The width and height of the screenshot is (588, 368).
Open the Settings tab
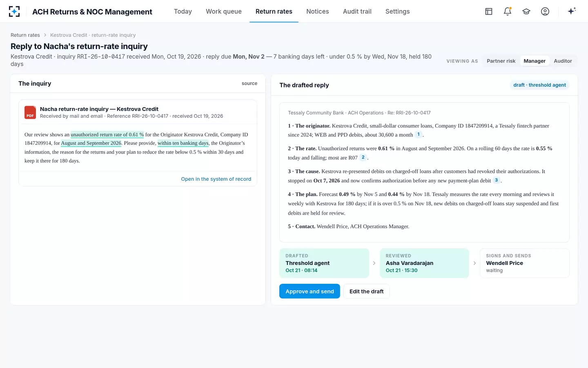click(398, 11)
